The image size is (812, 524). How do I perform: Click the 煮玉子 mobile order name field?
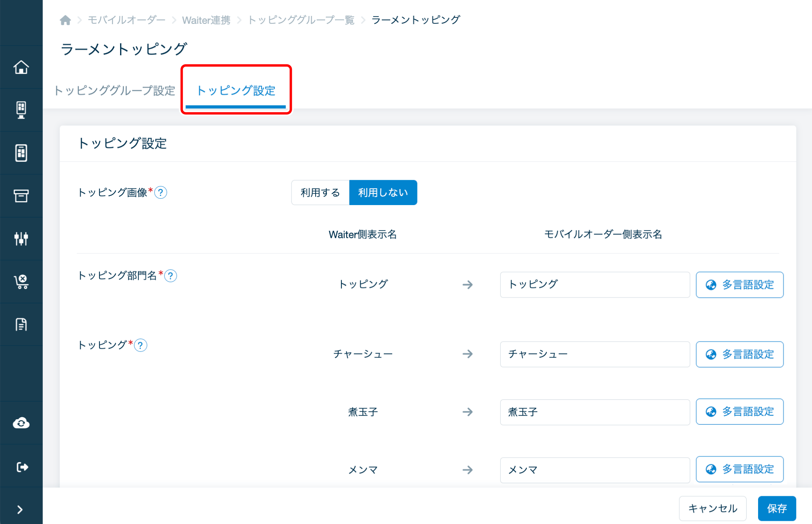(x=594, y=412)
